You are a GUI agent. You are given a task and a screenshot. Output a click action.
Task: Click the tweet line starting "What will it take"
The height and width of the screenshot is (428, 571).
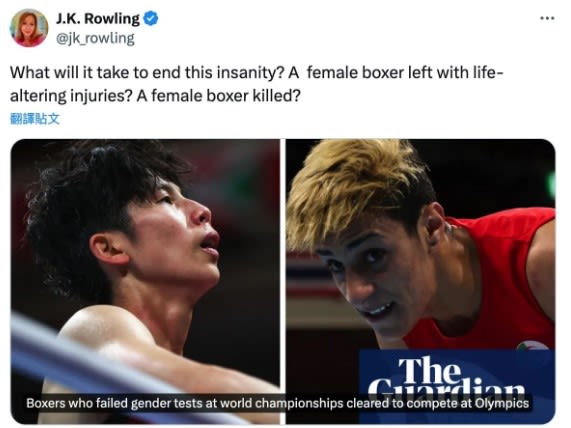click(256, 72)
